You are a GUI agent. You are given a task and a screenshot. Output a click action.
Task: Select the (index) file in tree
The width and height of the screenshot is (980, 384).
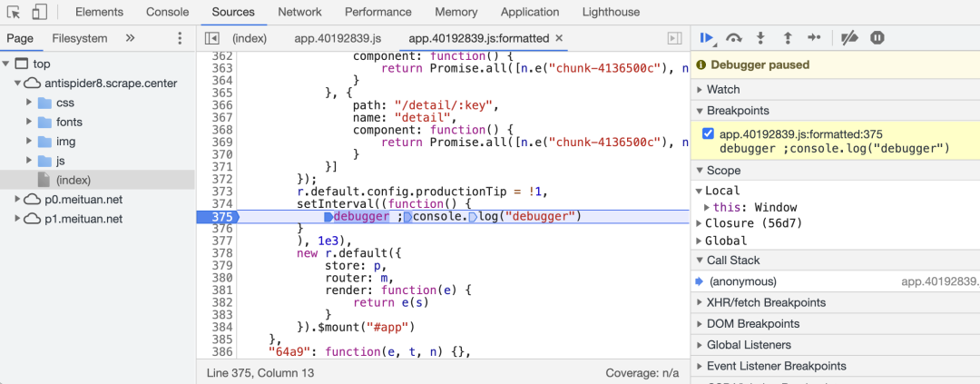pos(73,180)
